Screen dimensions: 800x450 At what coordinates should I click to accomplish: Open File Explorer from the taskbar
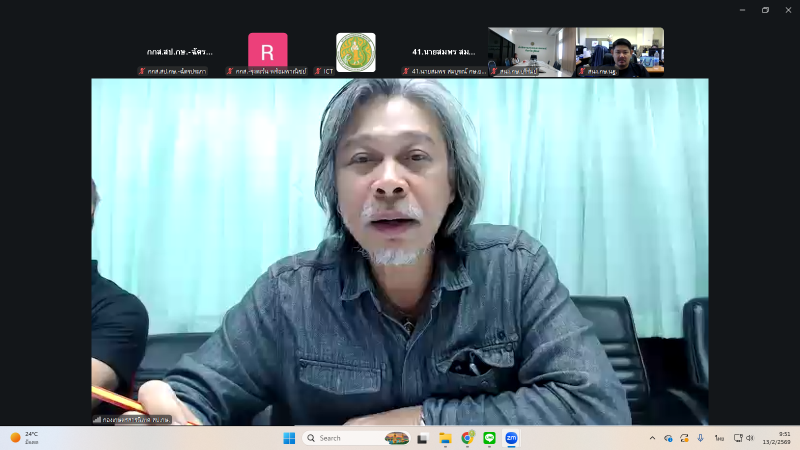[445, 438]
